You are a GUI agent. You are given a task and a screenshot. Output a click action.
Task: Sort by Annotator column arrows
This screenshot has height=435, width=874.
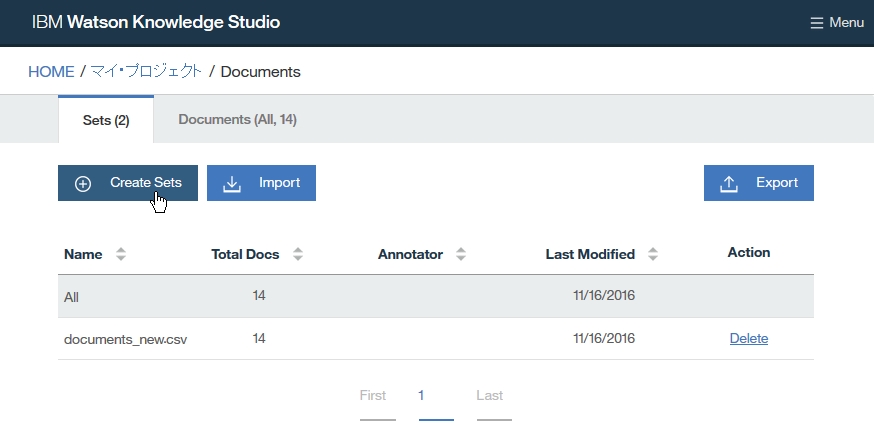(x=461, y=254)
